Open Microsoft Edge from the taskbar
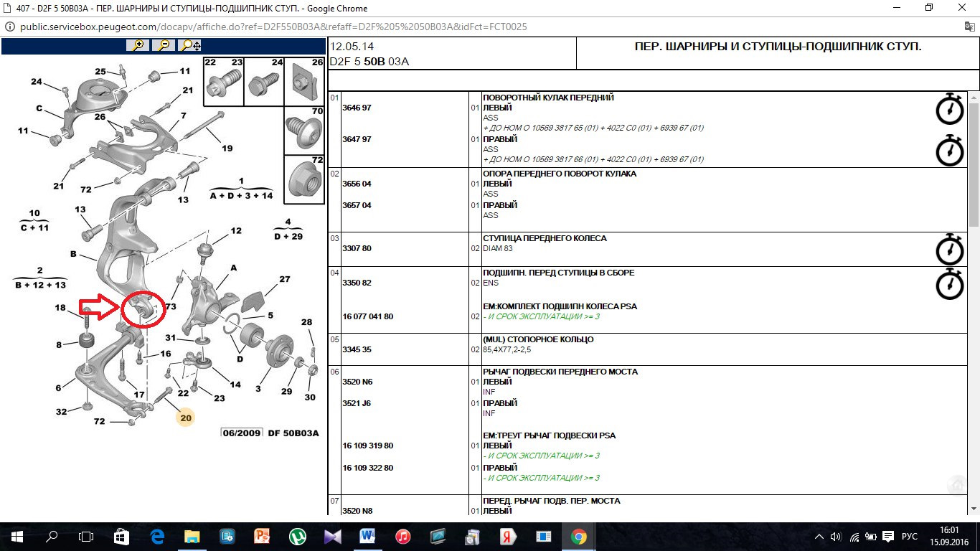 tap(157, 536)
